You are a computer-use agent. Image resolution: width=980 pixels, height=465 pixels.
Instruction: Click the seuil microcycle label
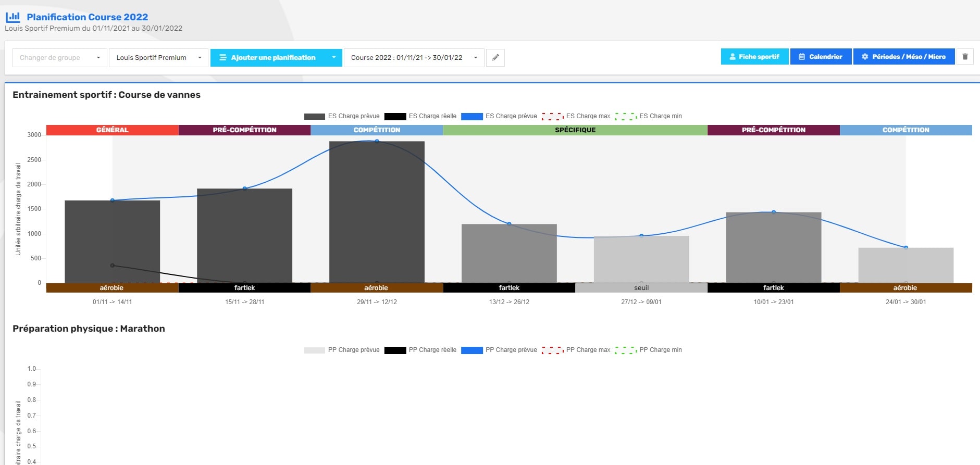[x=641, y=288]
